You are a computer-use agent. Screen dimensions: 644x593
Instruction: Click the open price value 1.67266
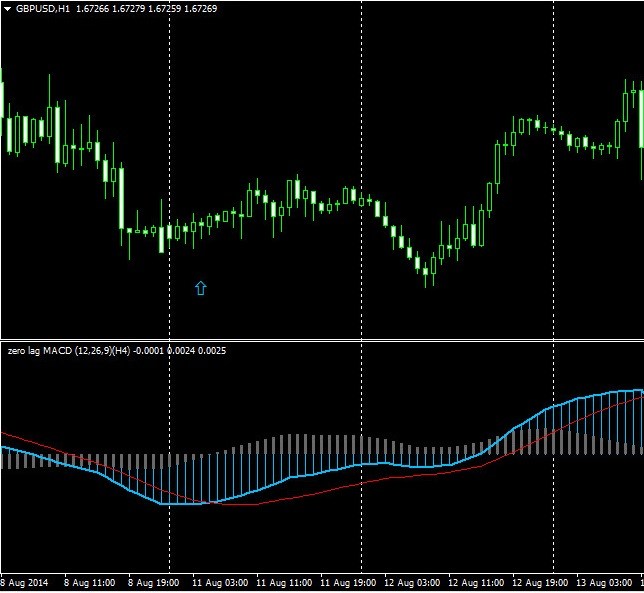coord(92,9)
